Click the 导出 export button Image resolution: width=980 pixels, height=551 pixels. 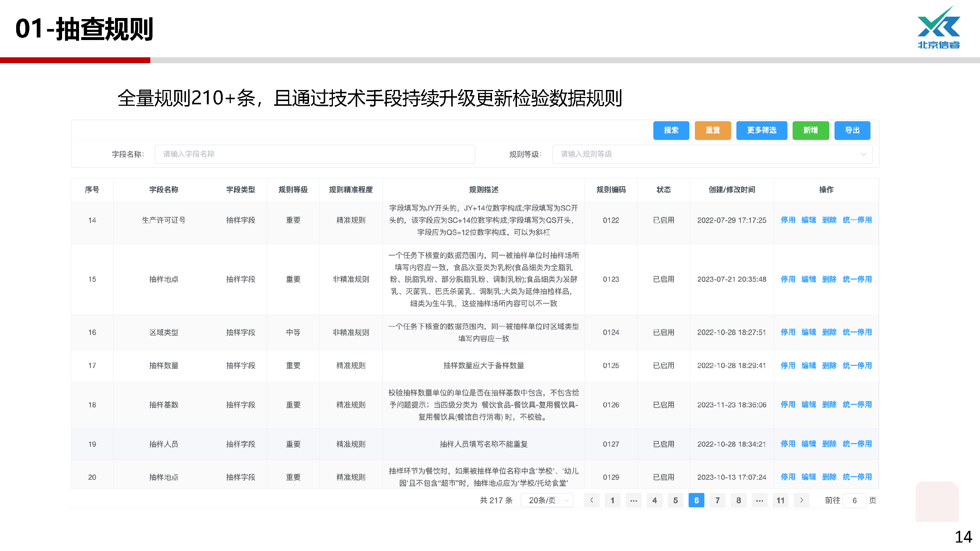(852, 130)
